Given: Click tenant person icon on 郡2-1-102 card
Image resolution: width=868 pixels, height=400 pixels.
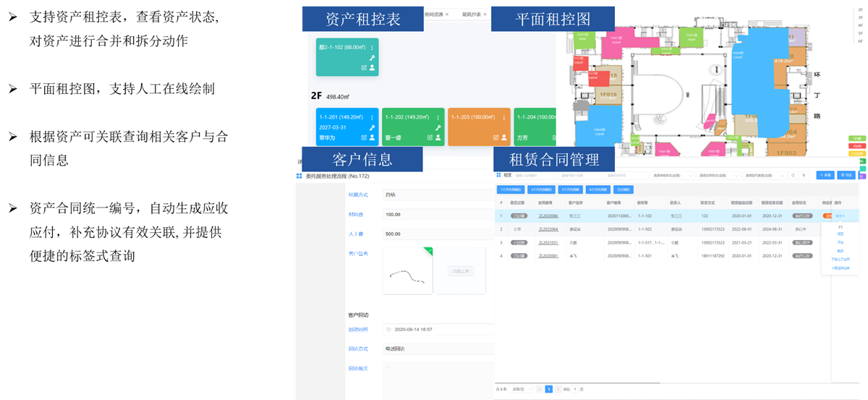Looking at the screenshot, I should click(x=373, y=67).
